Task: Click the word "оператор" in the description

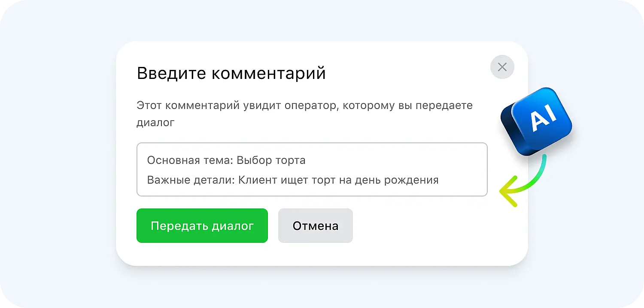Action: [309, 106]
